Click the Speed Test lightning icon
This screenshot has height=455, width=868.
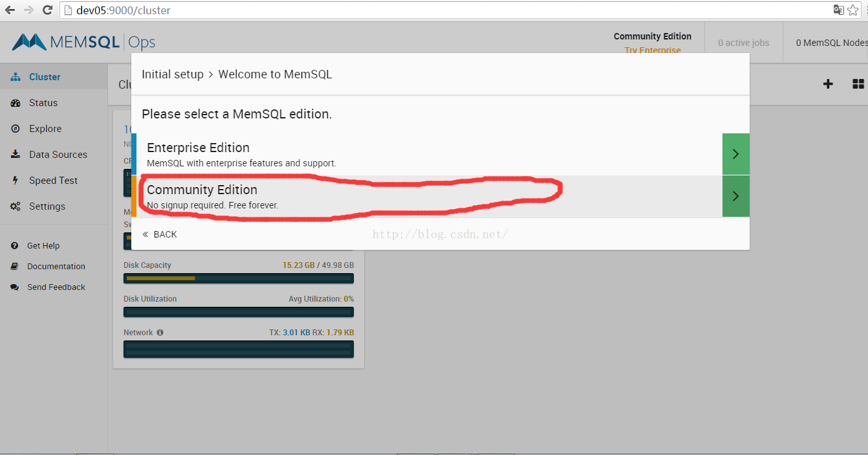point(16,181)
